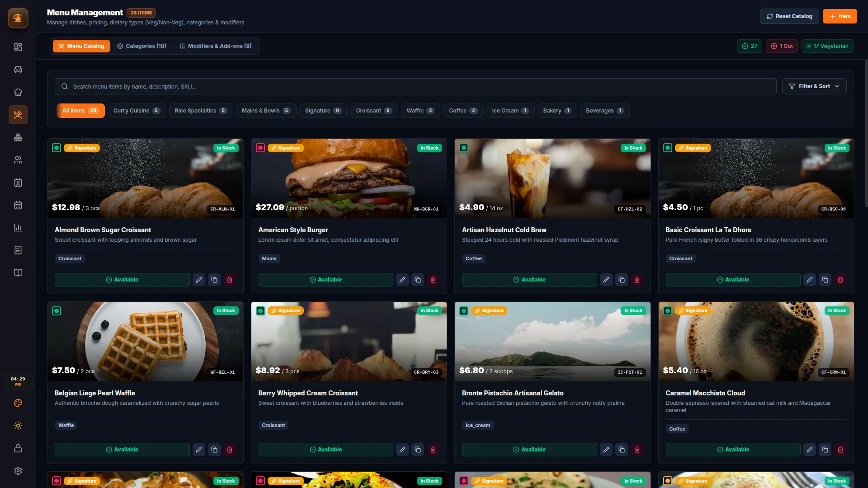
Task: Click the lock icon in the sidebar
Action: coord(18,448)
